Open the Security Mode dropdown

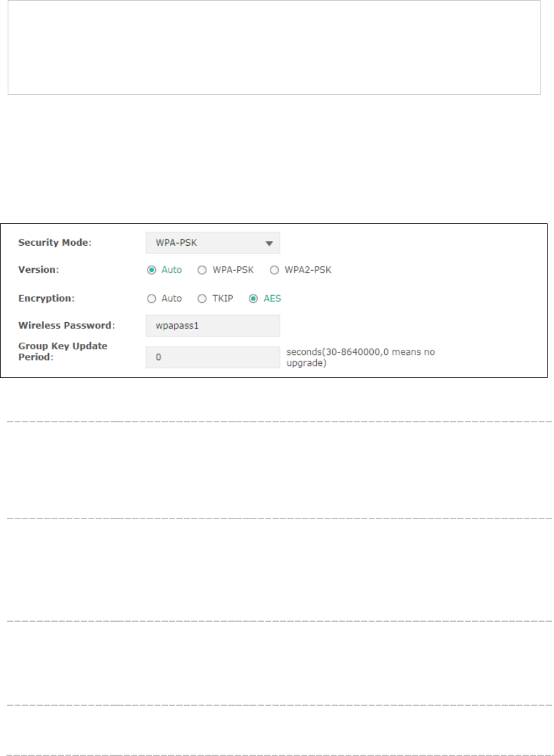pos(213,243)
